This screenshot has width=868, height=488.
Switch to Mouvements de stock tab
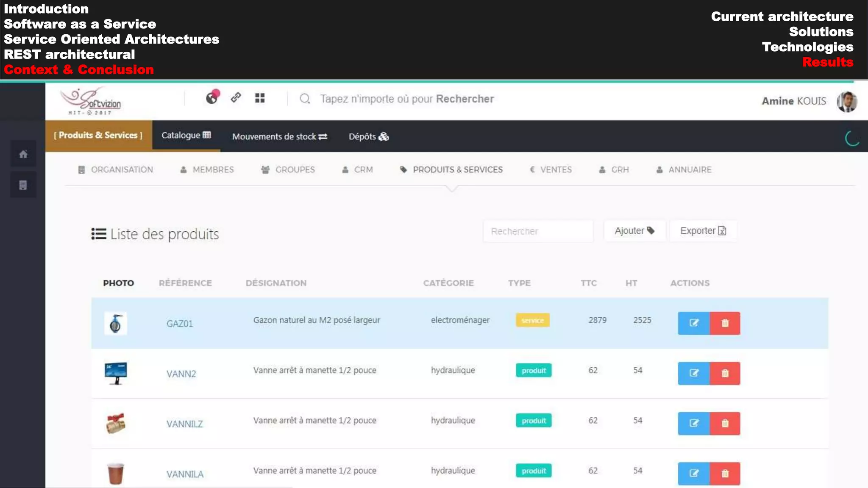(280, 136)
